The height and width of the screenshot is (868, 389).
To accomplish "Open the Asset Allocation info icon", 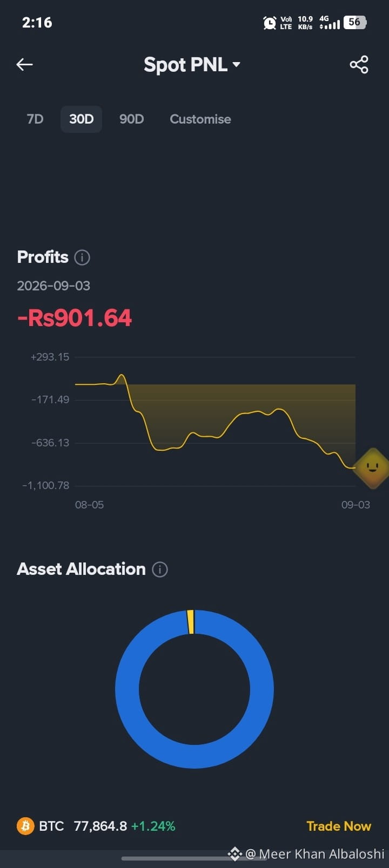I will 160,569.
